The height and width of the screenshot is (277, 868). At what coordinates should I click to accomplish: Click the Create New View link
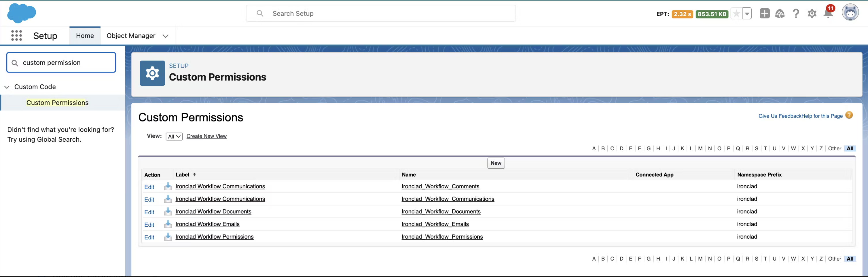[x=206, y=136]
